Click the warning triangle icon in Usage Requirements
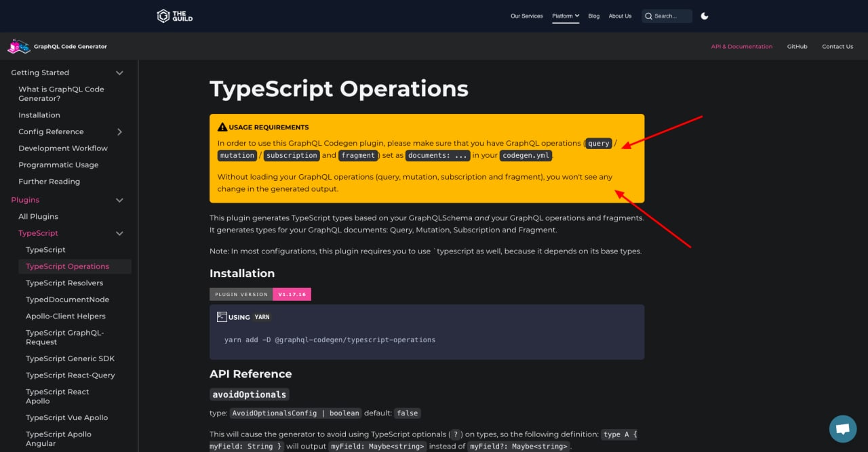Image resolution: width=868 pixels, height=452 pixels. point(222,127)
